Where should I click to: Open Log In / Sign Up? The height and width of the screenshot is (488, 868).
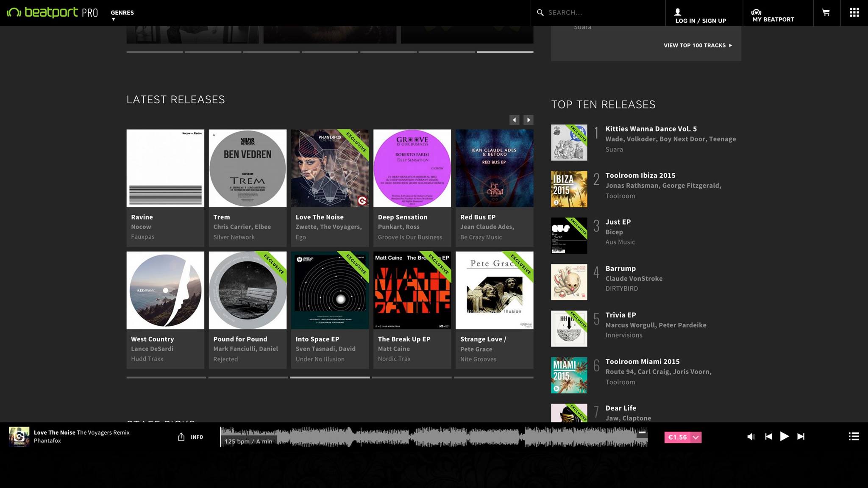[x=700, y=16]
